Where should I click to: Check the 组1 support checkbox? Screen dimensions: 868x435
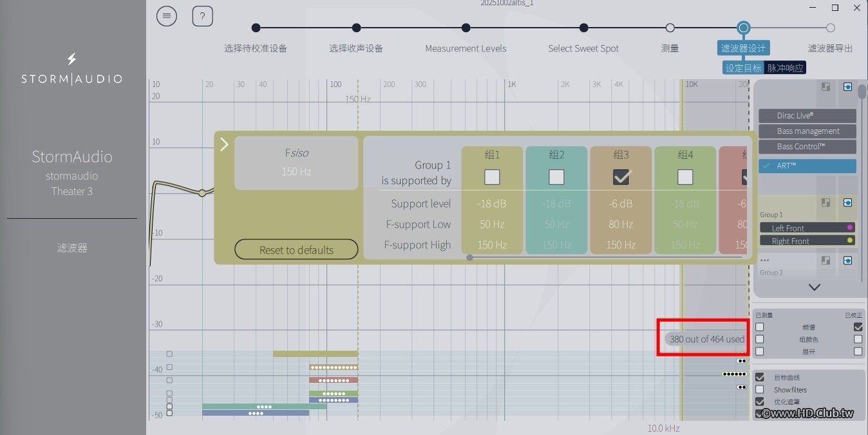tap(492, 177)
